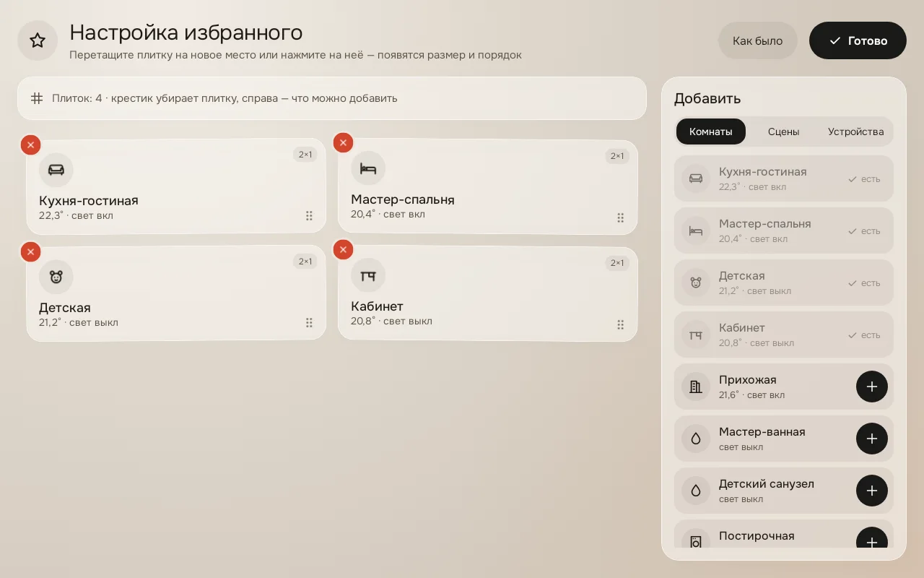Click the drag handle on Кабинет tile
Image resolution: width=924 pixels, height=578 pixels.
(621, 324)
